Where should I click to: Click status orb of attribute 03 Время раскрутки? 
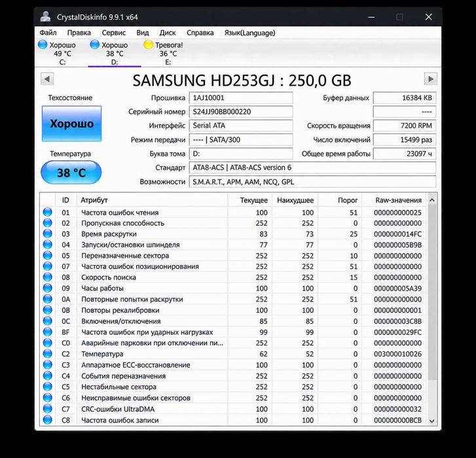[47, 234]
